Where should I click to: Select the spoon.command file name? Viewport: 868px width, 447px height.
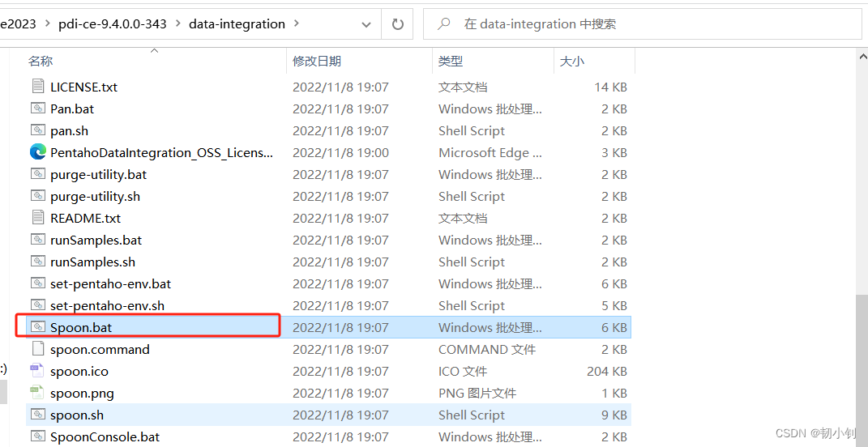click(x=100, y=349)
